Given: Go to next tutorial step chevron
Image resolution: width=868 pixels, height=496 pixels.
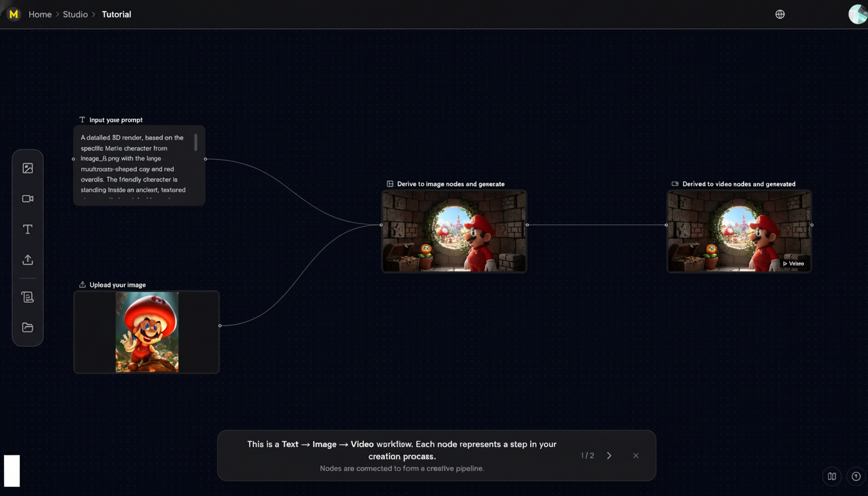Looking at the screenshot, I should (x=609, y=456).
